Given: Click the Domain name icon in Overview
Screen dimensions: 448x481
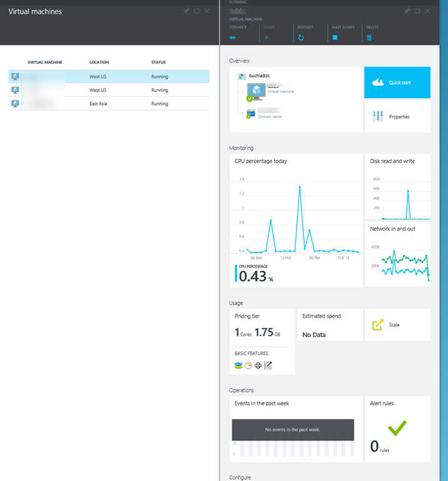Looking at the screenshot, I should pos(250,114).
